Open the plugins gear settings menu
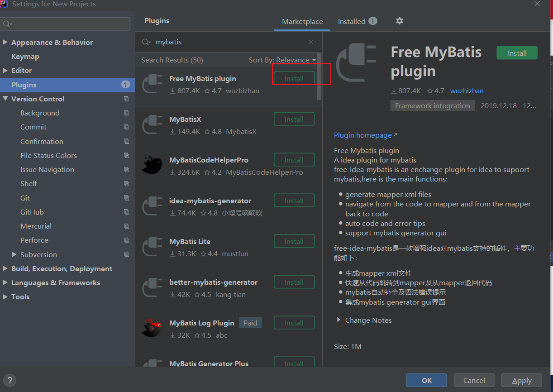553x392 pixels. [x=399, y=21]
